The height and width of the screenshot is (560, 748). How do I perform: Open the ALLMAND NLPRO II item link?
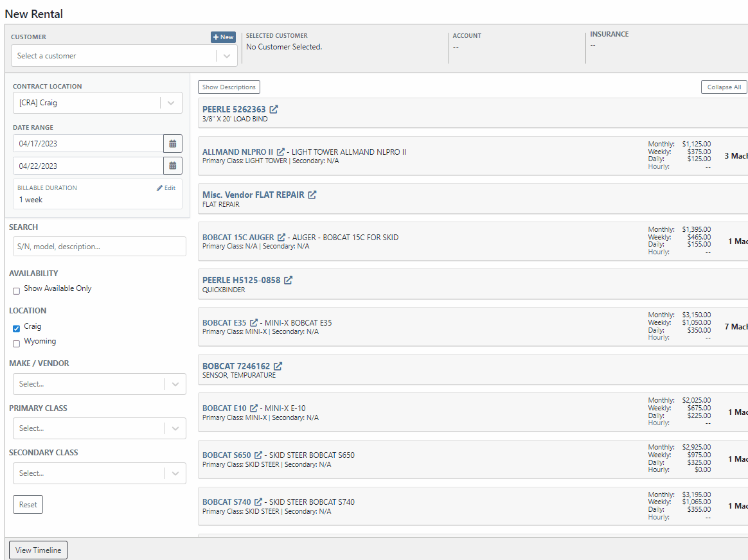pyautogui.click(x=238, y=152)
